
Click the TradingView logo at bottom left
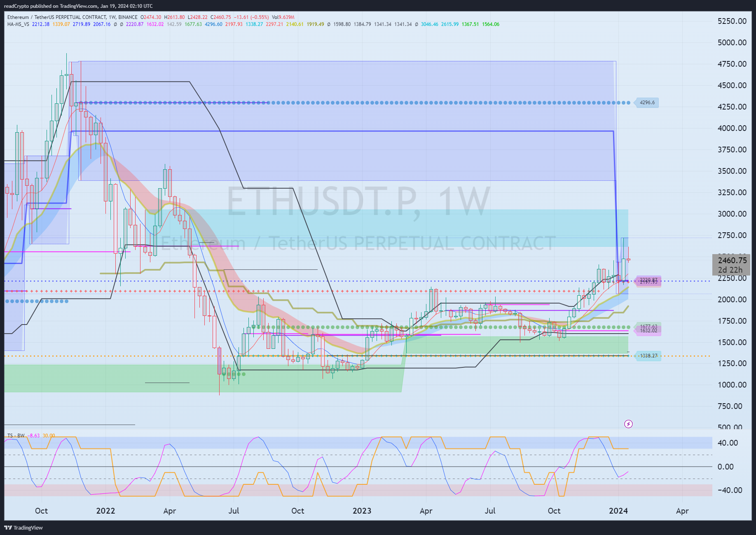coord(23,528)
